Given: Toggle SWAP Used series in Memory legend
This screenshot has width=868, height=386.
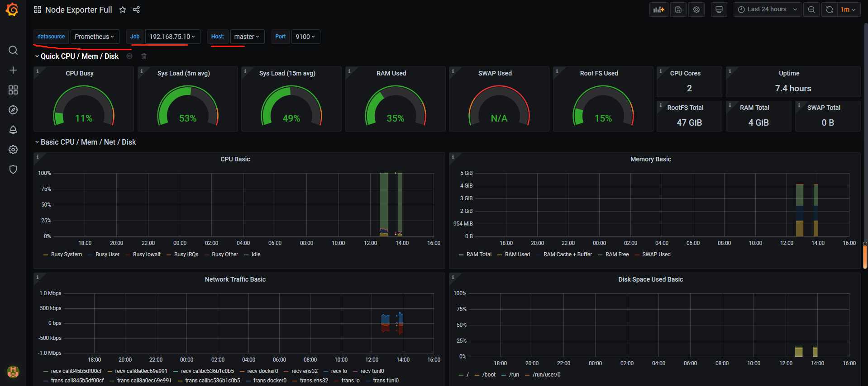Looking at the screenshot, I should pyautogui.click(x=656, y=254).
